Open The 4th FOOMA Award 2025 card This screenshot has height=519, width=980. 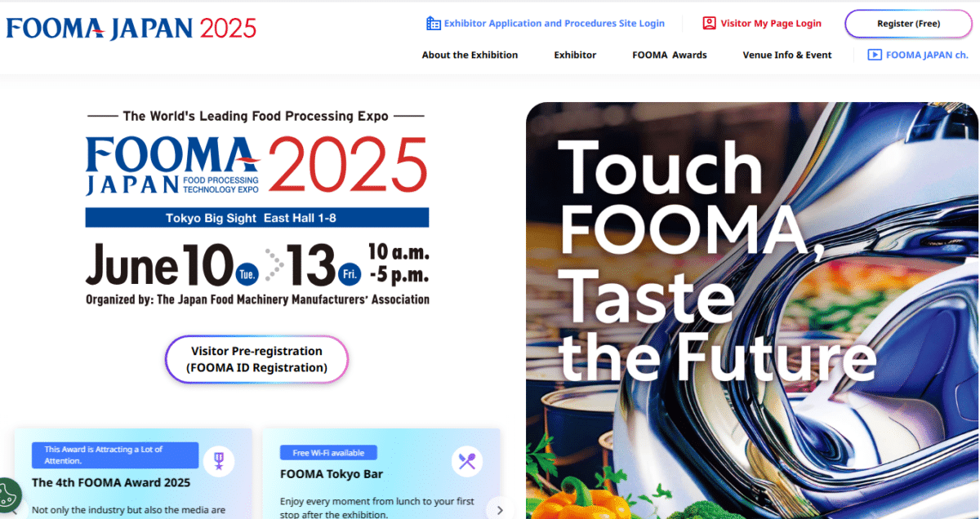(133, 474)
